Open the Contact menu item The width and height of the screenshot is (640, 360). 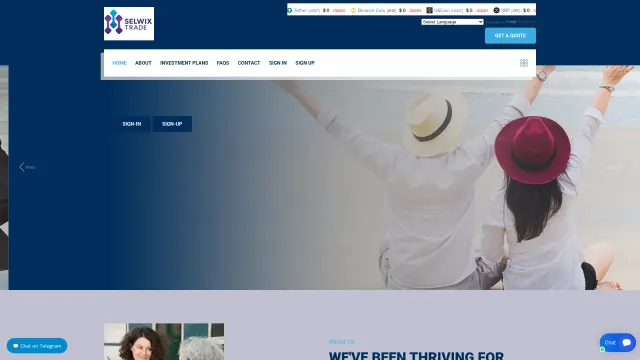coord(249,63)
